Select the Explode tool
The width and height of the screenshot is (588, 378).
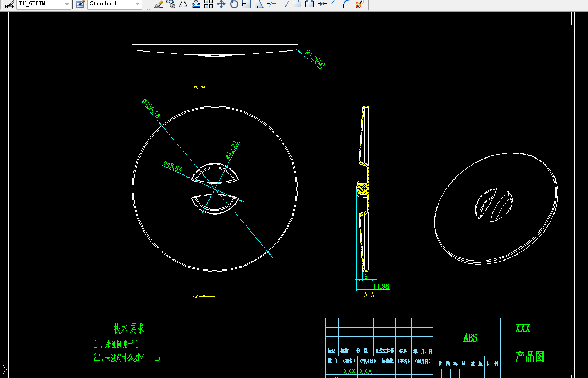[359, 4]
